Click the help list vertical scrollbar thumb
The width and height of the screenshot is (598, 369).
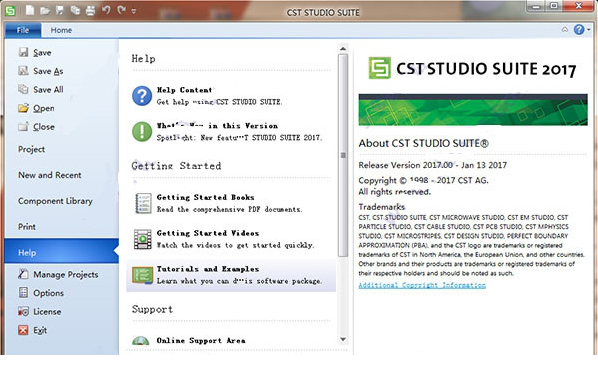[x=343, y=155]
